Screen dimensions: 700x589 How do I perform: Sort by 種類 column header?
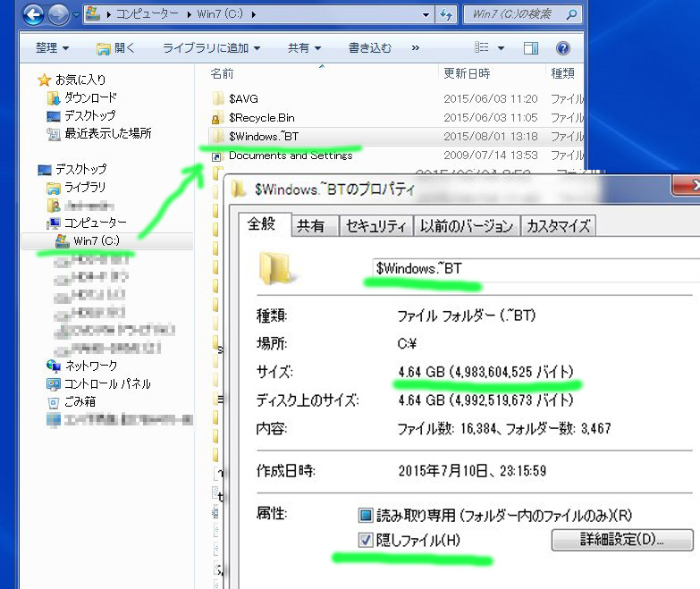point(562,73)
